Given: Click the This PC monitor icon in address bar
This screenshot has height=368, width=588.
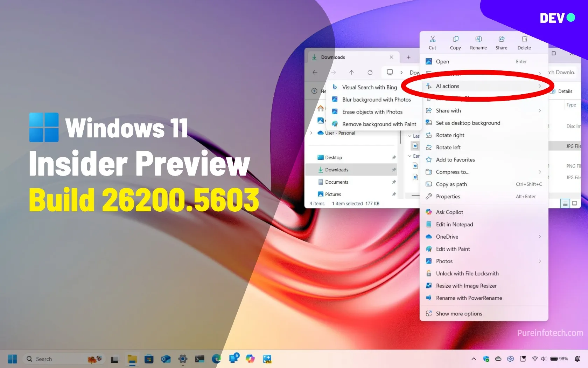Looking at the screenshot, I should click(x=390, y=72).
